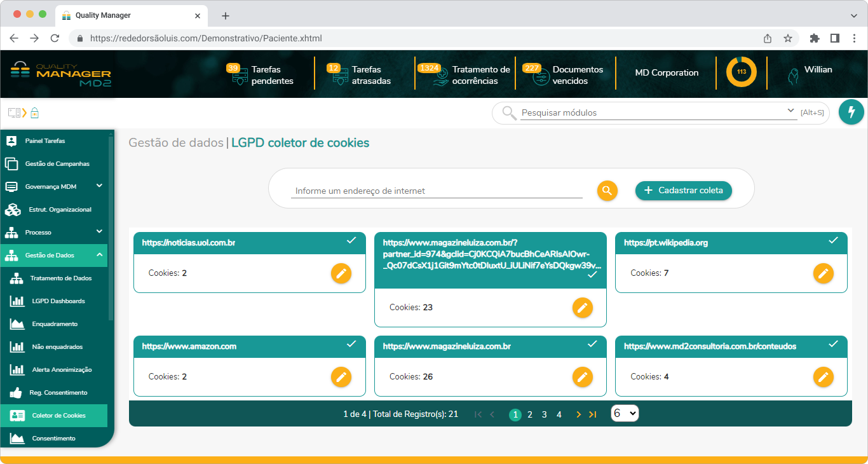Image resolution: width=868 pixels, height=464 pixels.
Task: Open the lightning bolt quick actions button
Action: point(851,112)
